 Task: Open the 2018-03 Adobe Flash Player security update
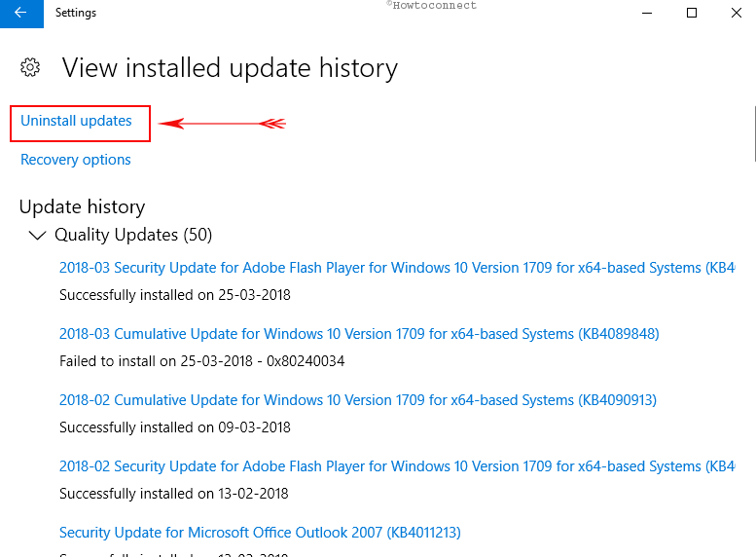[397, 268]
